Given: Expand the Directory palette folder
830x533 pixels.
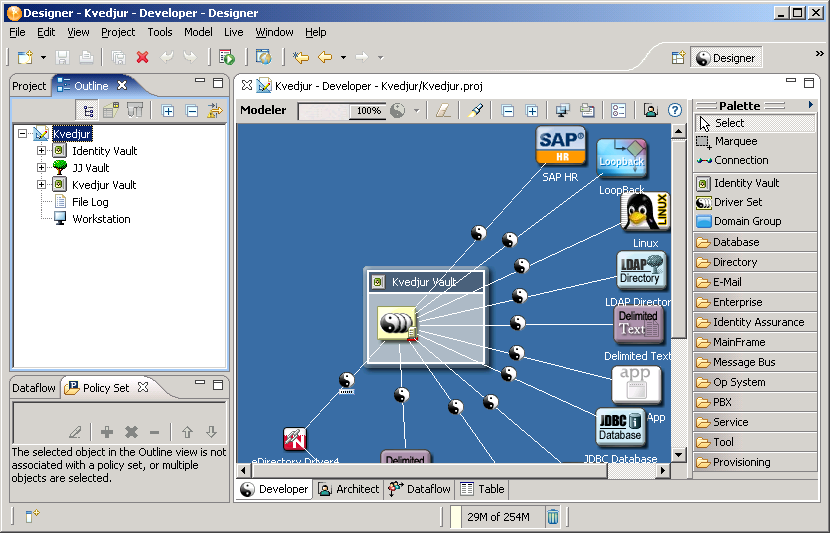Looking at the screenshot, I should [754, 262].
